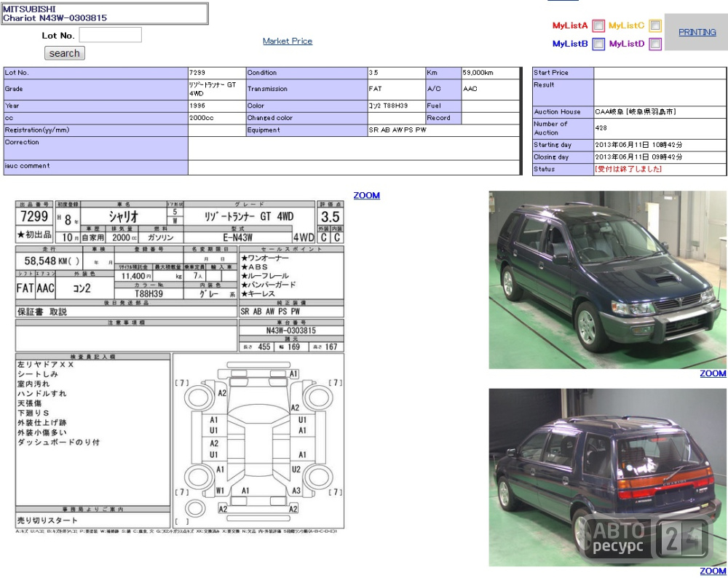The width and height of the screenshot is (728, 578).
Task: Click the iauc comment label
Action: pyautogui.click(x=27, y=166)
